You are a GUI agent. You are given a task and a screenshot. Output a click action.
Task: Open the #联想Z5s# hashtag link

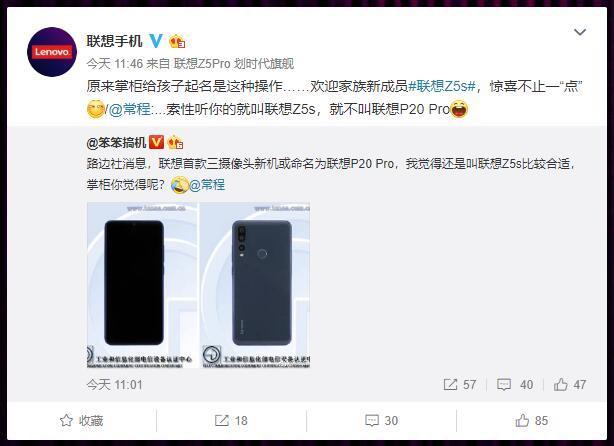442,86
